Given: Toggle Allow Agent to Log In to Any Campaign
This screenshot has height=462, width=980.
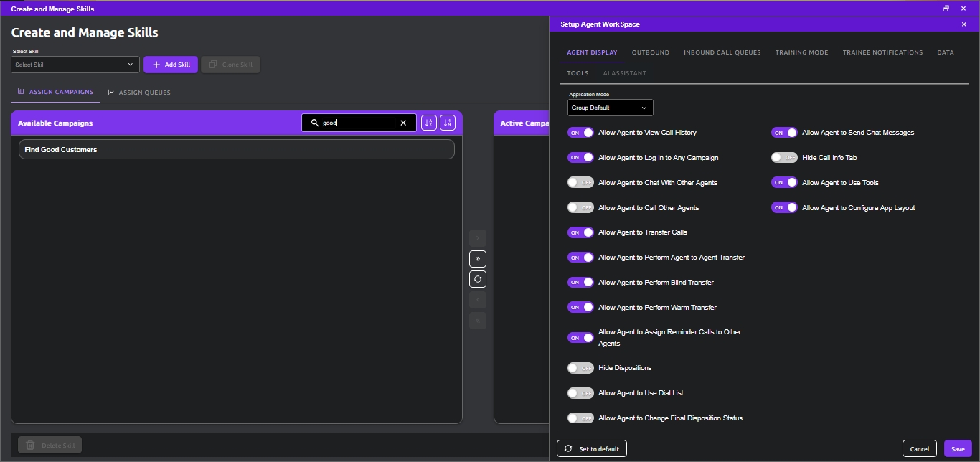Looking at the screenshot, I should [x=580, y=158].
